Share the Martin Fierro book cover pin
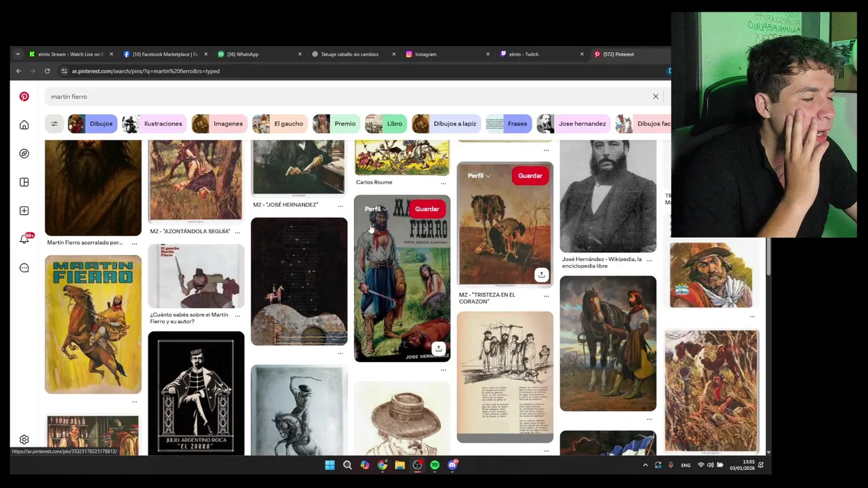This screenshot has width=868, height=488. coord(439,348)
